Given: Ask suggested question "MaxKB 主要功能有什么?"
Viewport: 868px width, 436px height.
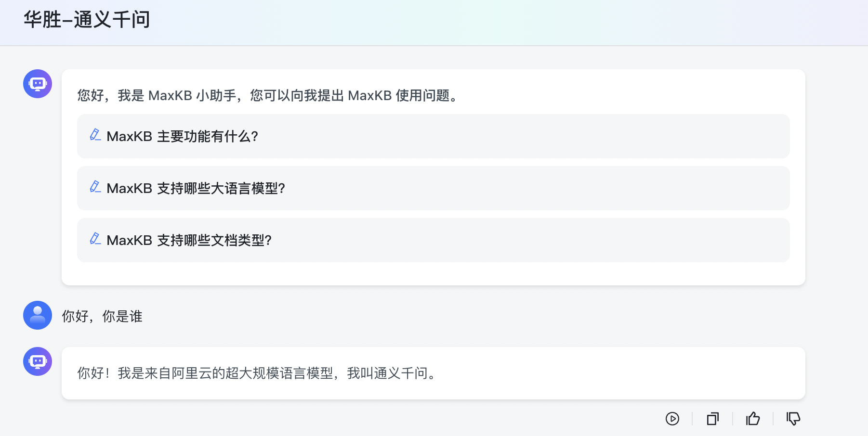Looking at the screenshot, I should click(182, 137).
